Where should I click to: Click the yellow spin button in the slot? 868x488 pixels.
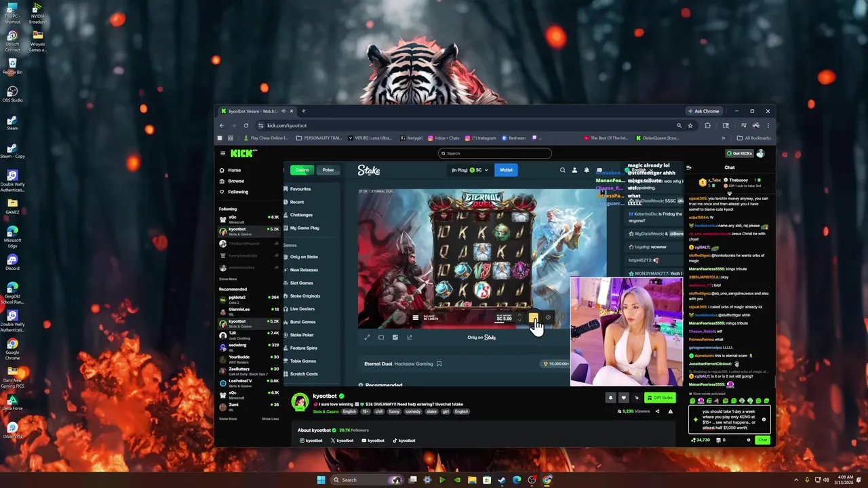point(534,318)
